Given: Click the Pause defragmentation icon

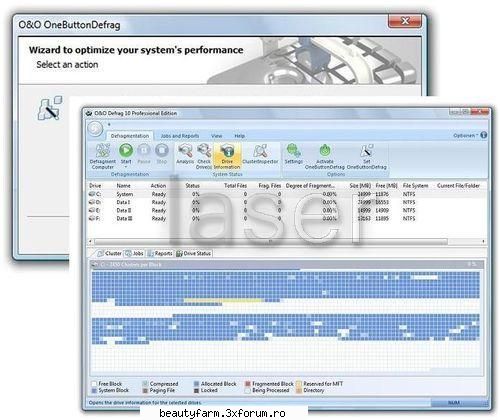Looking at the screenshot, I should click(x=144, y=150).
